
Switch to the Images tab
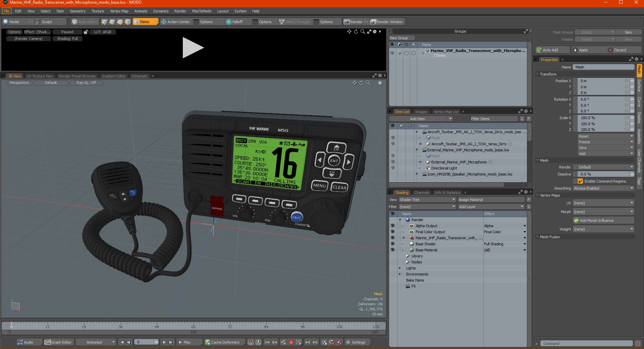tap(421, 112)
